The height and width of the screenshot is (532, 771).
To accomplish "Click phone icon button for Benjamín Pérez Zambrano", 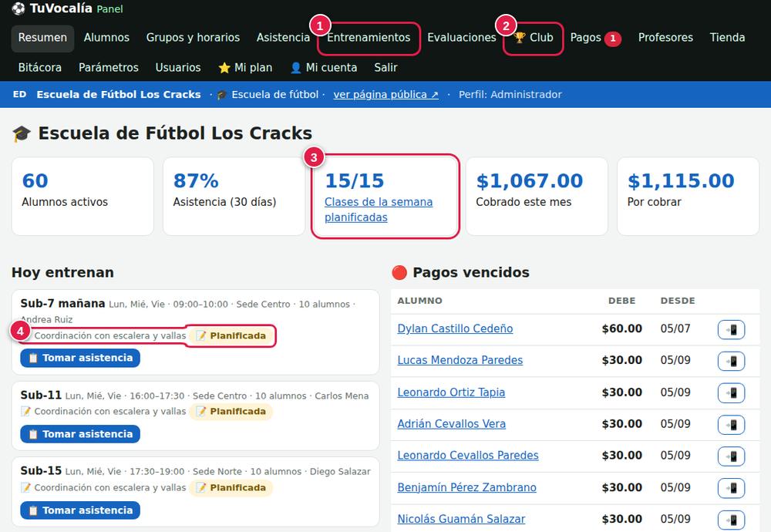I will click(731, 488).
